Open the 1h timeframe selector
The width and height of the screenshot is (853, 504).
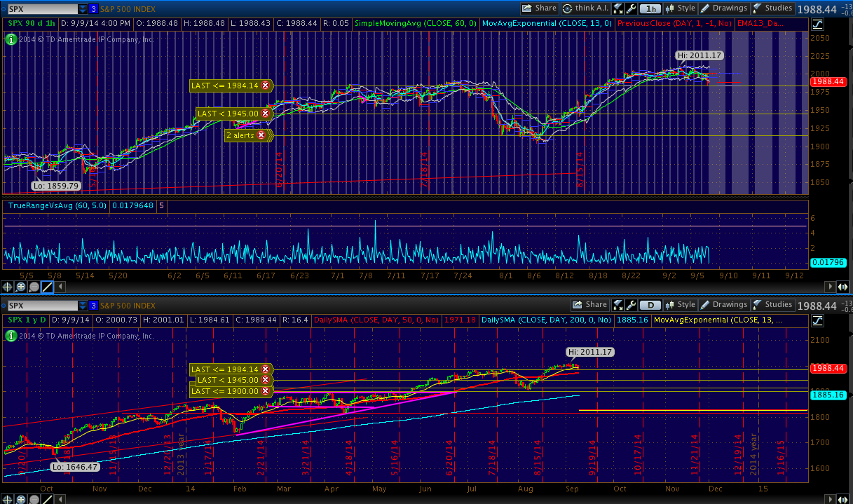tap(651, 8)
